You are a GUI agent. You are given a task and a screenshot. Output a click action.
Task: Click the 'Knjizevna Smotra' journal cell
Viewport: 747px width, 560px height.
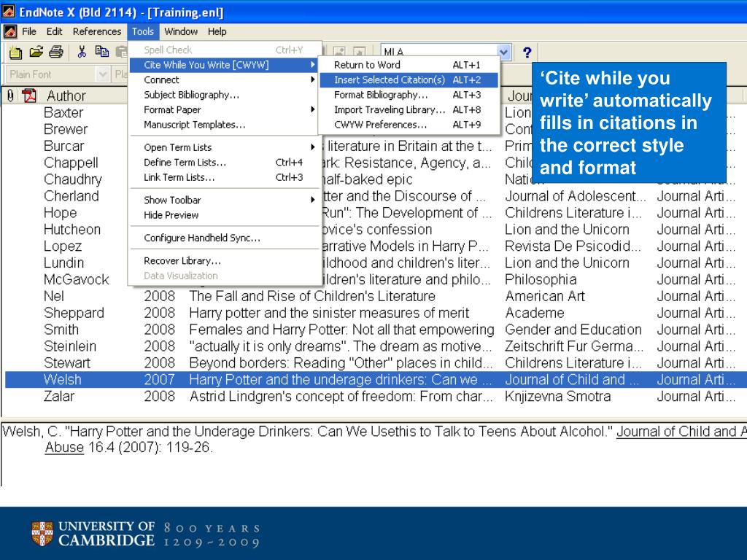click(557, 396)
